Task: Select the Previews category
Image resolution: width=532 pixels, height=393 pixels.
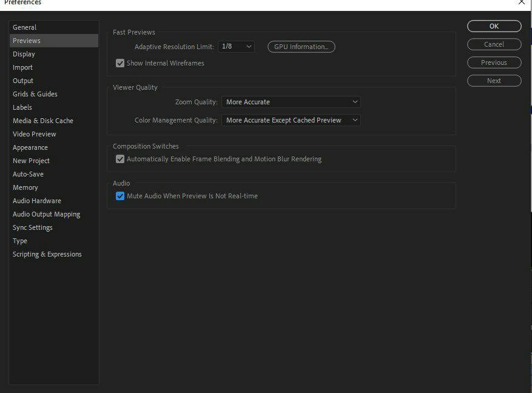Action: click(x=54, y=41)
